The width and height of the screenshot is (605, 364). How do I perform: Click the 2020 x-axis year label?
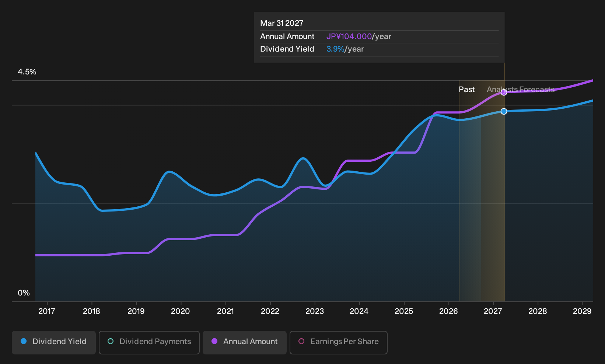pos(181,311)
